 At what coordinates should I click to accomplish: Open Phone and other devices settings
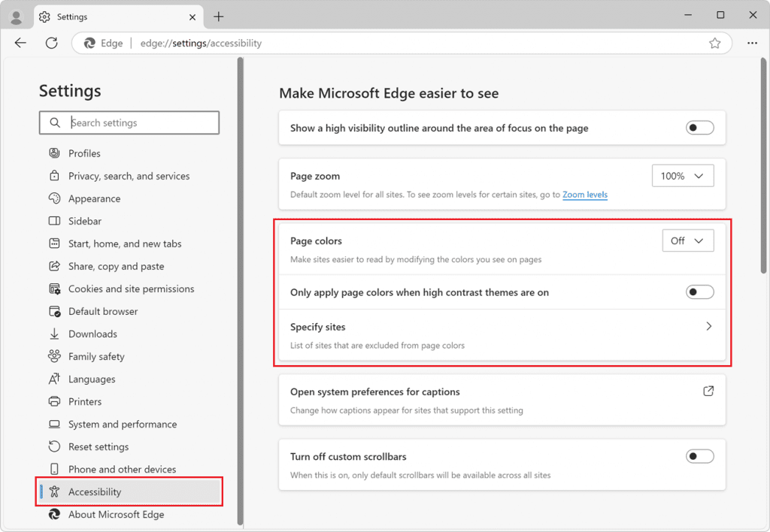(x=123, y=470)
